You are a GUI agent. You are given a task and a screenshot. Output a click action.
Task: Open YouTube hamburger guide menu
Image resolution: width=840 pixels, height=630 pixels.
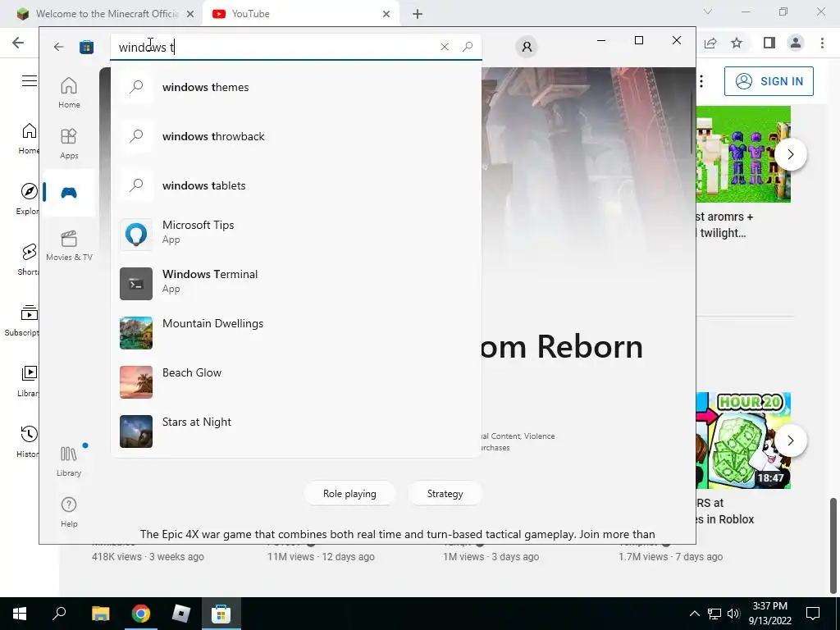pyautogui.click(x=30, y=81)
